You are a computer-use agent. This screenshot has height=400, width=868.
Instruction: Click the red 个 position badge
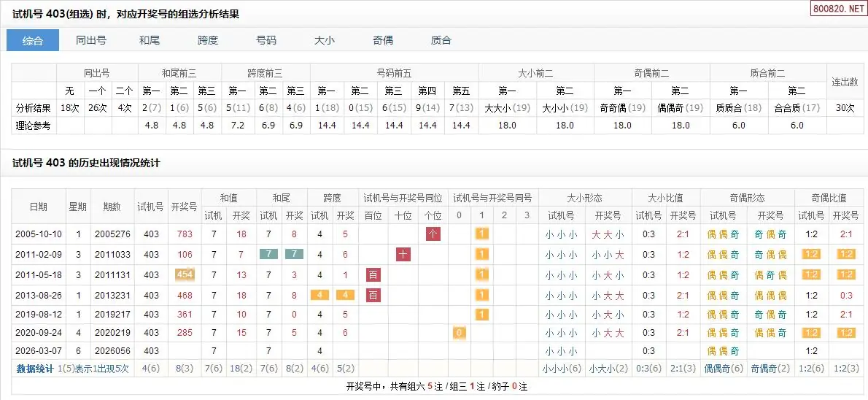coord(433,234)
